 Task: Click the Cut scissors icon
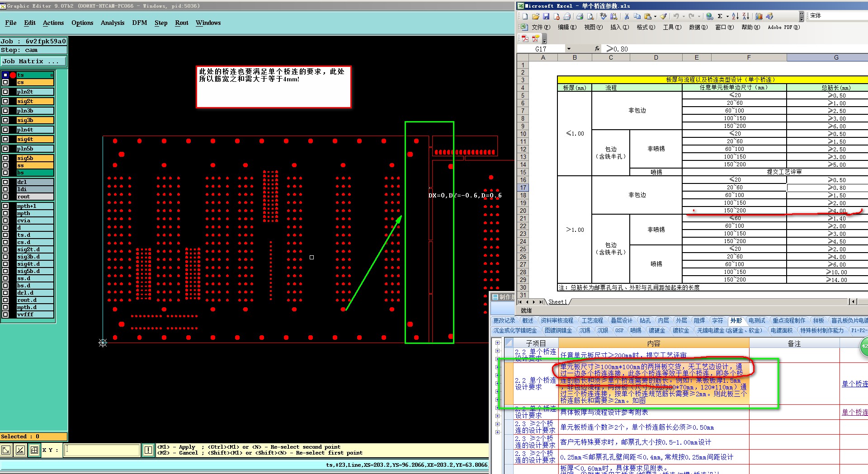(627, 16)
